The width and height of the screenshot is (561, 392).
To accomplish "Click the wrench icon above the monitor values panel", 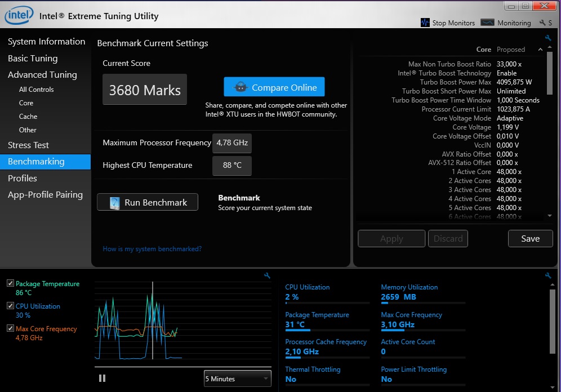I will [547, 275].
